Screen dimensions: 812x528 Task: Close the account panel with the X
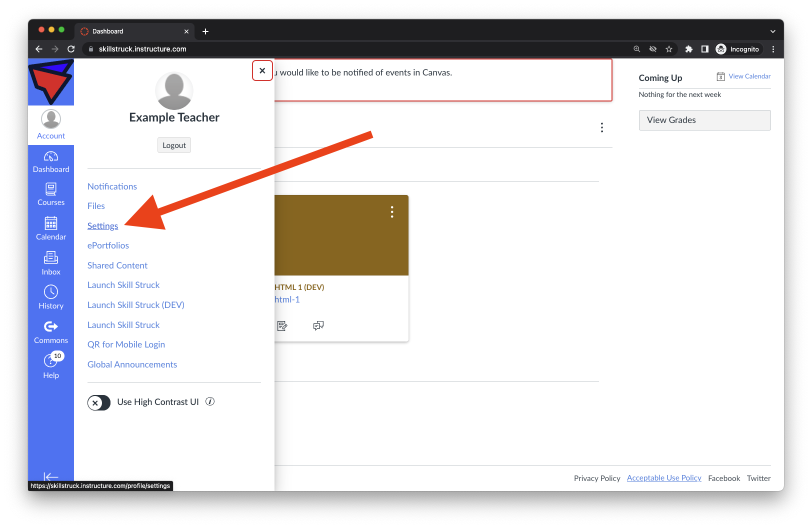262,70
